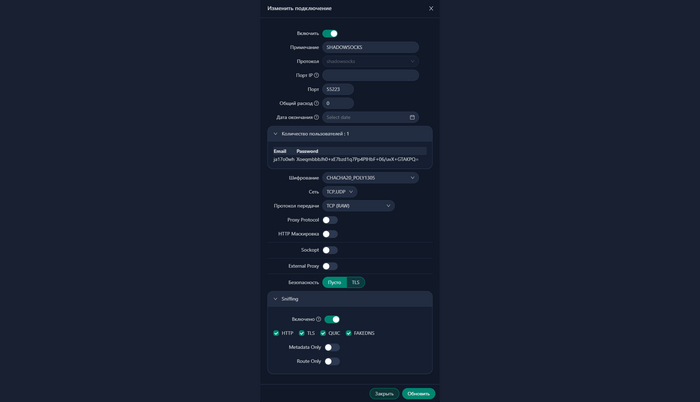Image resolution: width=700 pixels, height=402 pixels.
Task: Open the Шифрование CHACHA20_POLY1305 dropdown
Action: tap(371, 178)
